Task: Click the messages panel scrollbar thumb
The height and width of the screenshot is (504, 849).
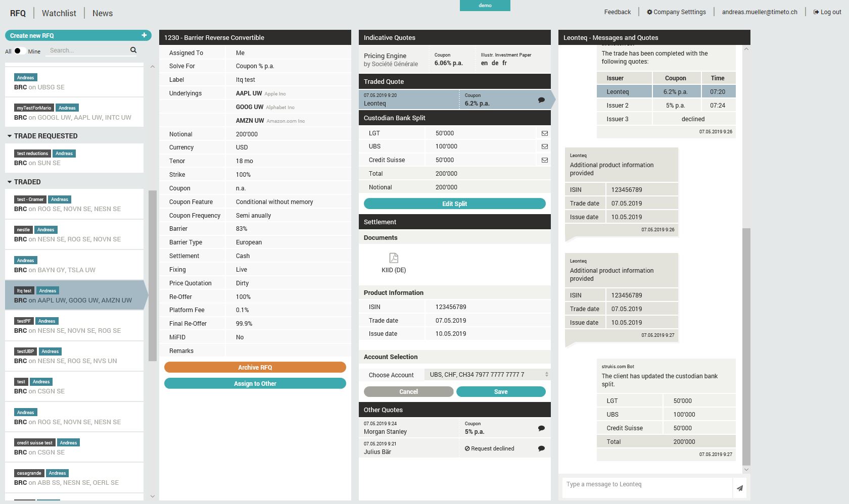Action: pos(746,346)
